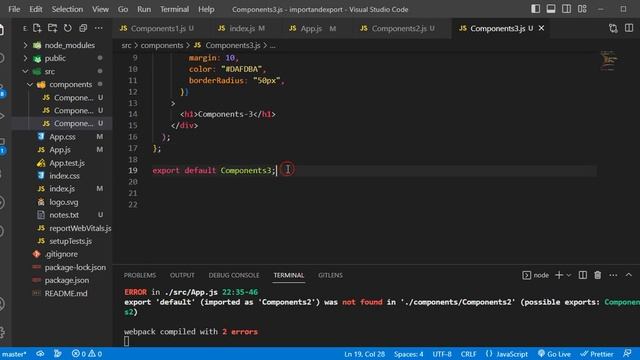The image size is (640, 360).
Task: Open the PROBLEMS panel tab
Action: (x=140, y=275)
